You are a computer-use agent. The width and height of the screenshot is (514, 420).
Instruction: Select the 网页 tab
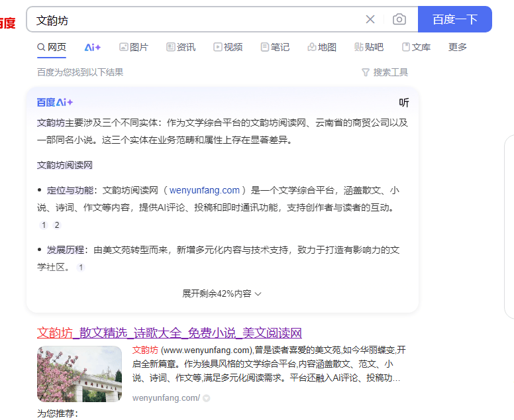click(52, 47)
